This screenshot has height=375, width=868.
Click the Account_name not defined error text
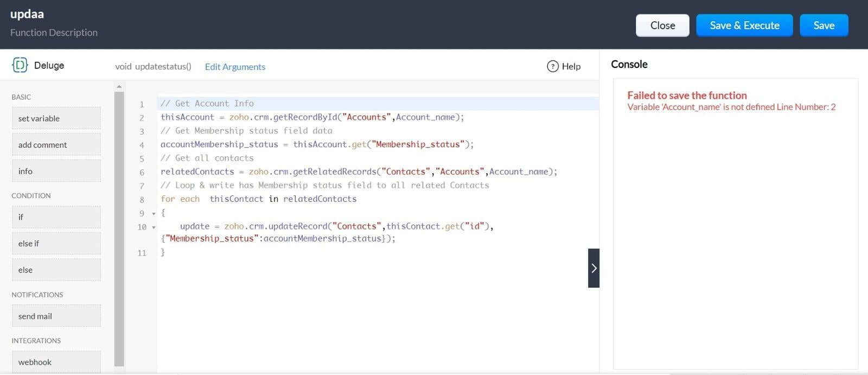pos(731,107)
